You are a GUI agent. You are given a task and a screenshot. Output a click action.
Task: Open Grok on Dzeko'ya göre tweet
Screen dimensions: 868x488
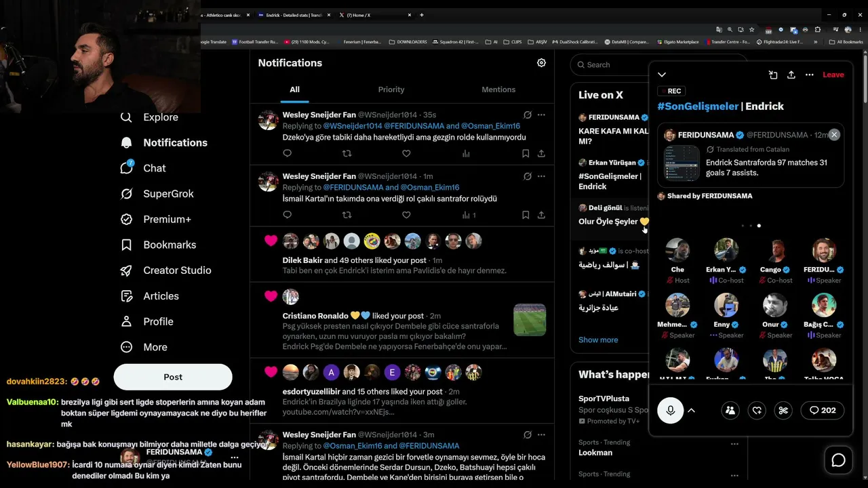click(x=528, y=115)
